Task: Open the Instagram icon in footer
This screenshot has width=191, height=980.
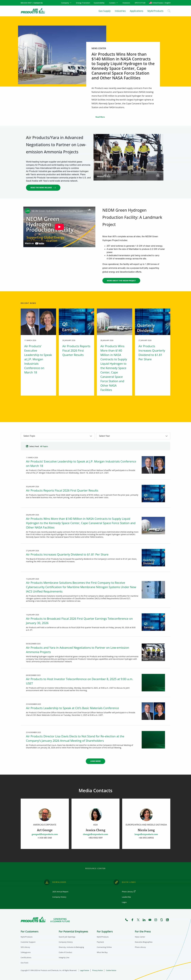Action: pyautogui.click(x=156, y=920)
